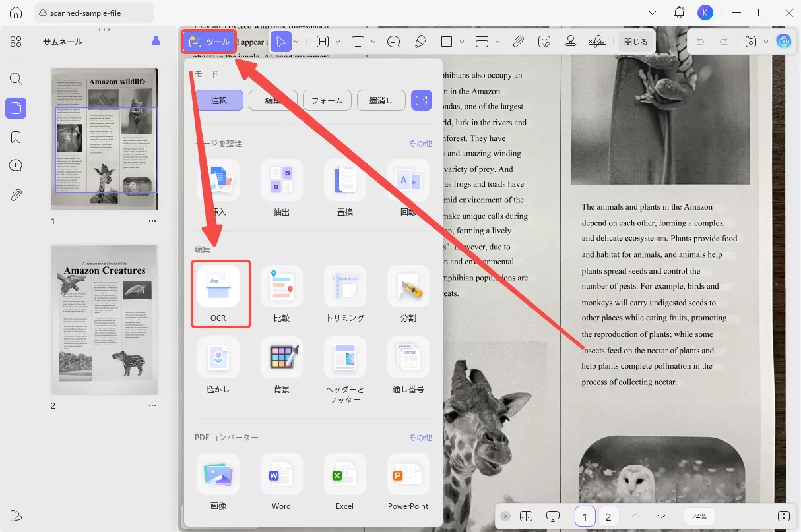Choose 回転 to rotate pages
Image resolution: width=801 pixels, height=532 pixels.
408,189
